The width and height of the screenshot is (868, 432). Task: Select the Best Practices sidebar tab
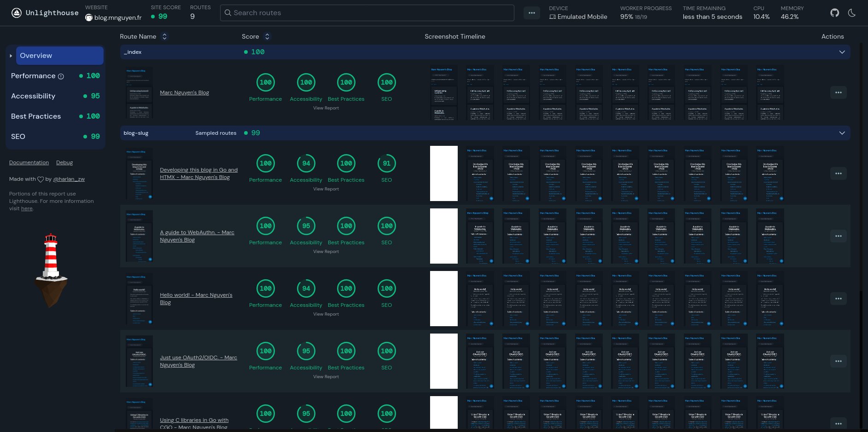(x=55, y=116)
